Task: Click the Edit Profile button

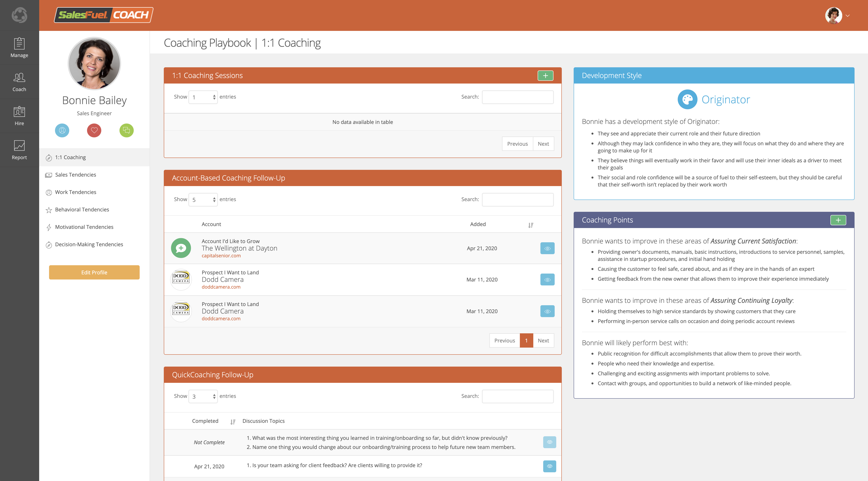Action: click(94, 272)
